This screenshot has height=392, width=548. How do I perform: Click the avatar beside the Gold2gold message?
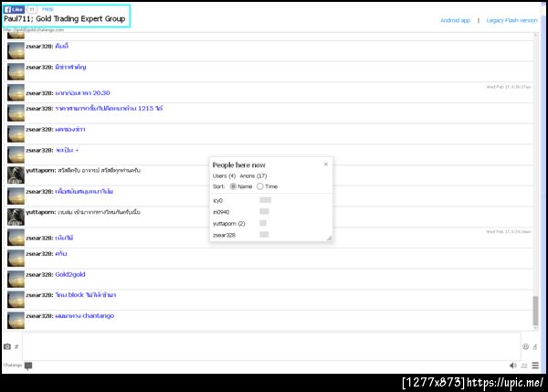point(16,279)
